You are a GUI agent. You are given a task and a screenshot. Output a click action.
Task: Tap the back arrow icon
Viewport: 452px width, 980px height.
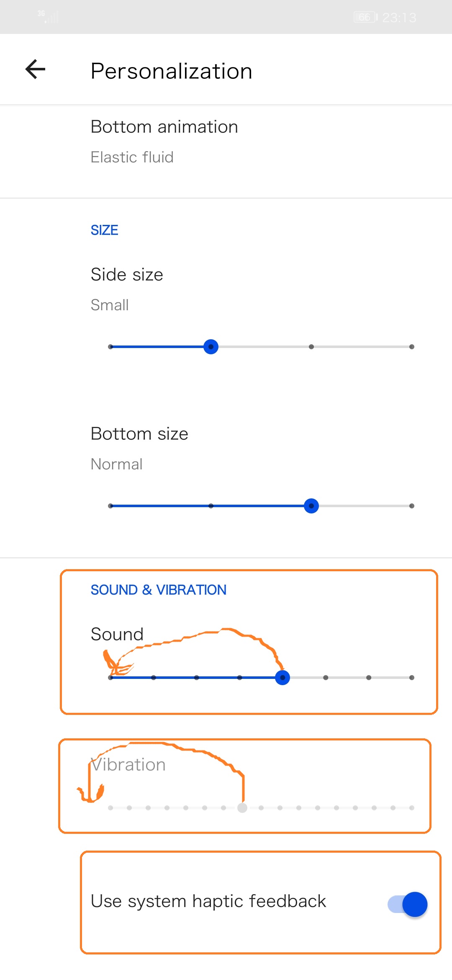pos(35,70)
